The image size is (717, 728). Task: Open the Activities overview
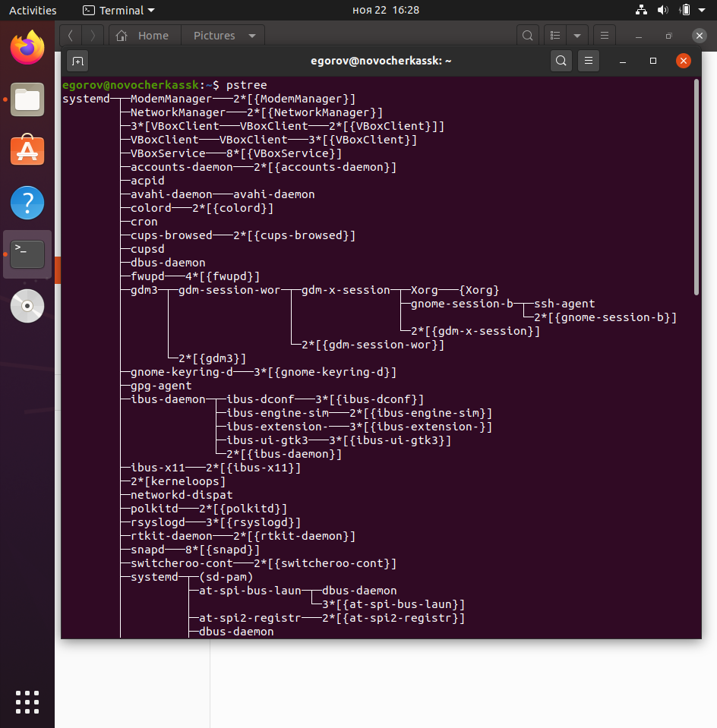[x=33, y=10]
